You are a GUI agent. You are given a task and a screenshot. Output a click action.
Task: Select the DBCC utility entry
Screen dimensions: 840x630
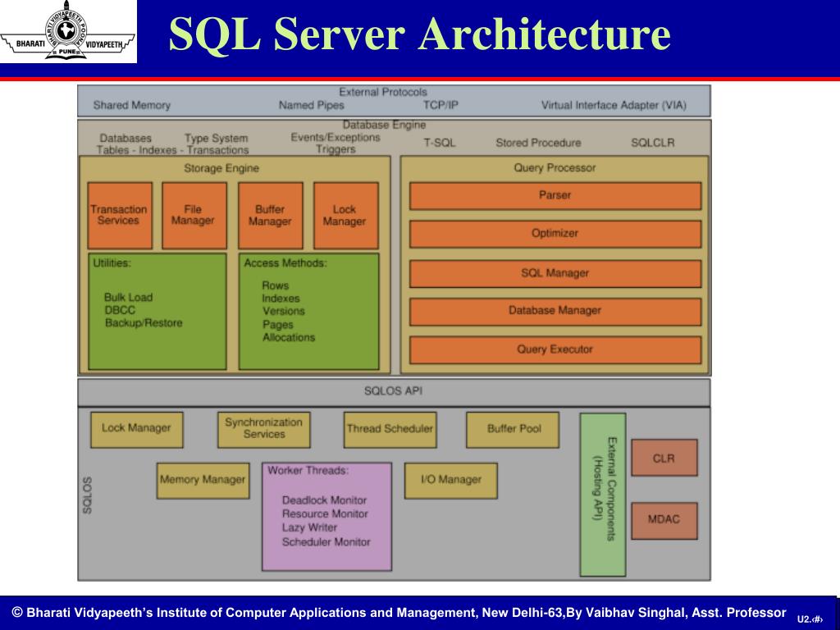[120, 310]
